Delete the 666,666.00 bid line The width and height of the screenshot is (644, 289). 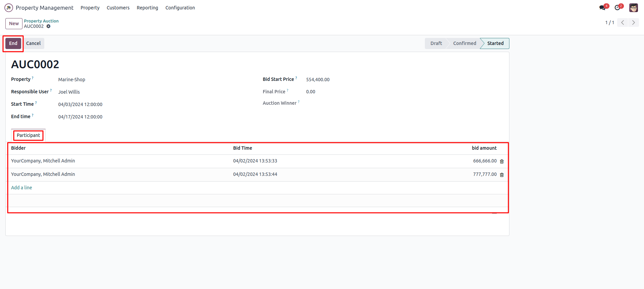(x=502, y=161)
